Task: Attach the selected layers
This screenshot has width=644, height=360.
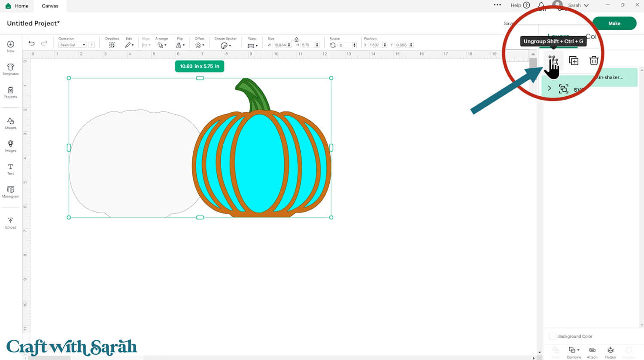Action: tap(592, 352)
